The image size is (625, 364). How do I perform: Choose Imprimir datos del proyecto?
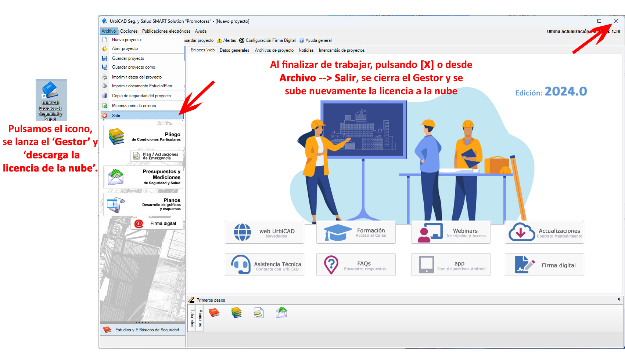[143, 77]
